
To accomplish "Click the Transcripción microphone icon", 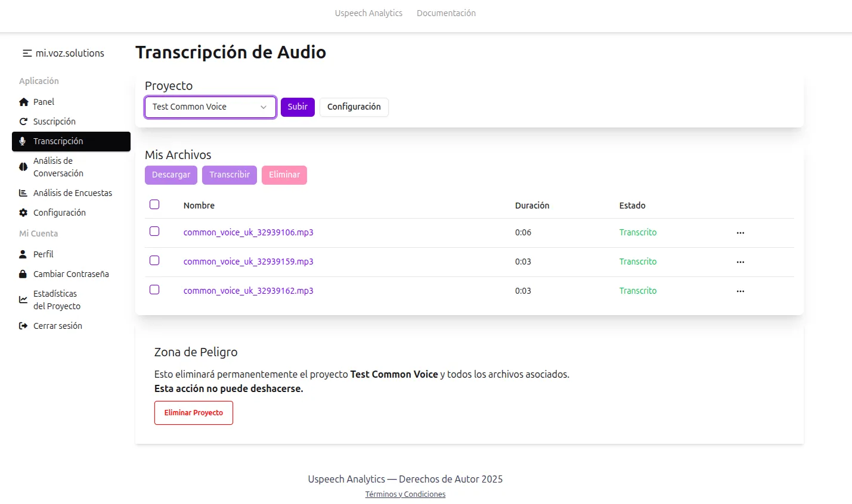I will pyautogui.click(x=21, y=141).
